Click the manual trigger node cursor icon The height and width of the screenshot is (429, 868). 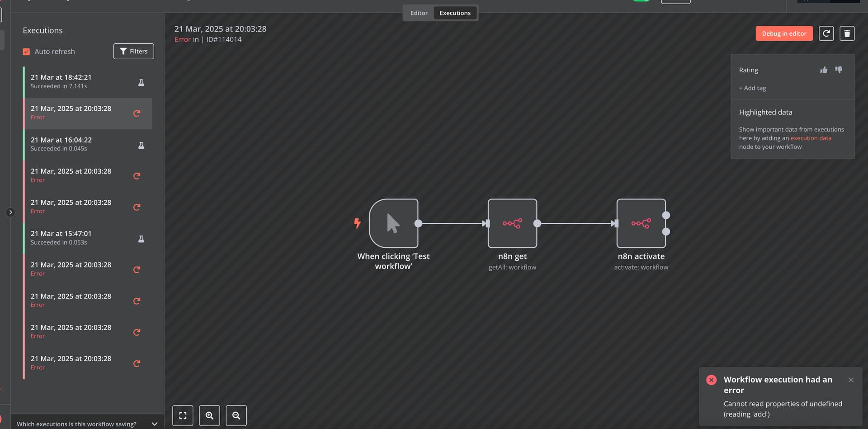pyautogui.click(x=393, y=223)
